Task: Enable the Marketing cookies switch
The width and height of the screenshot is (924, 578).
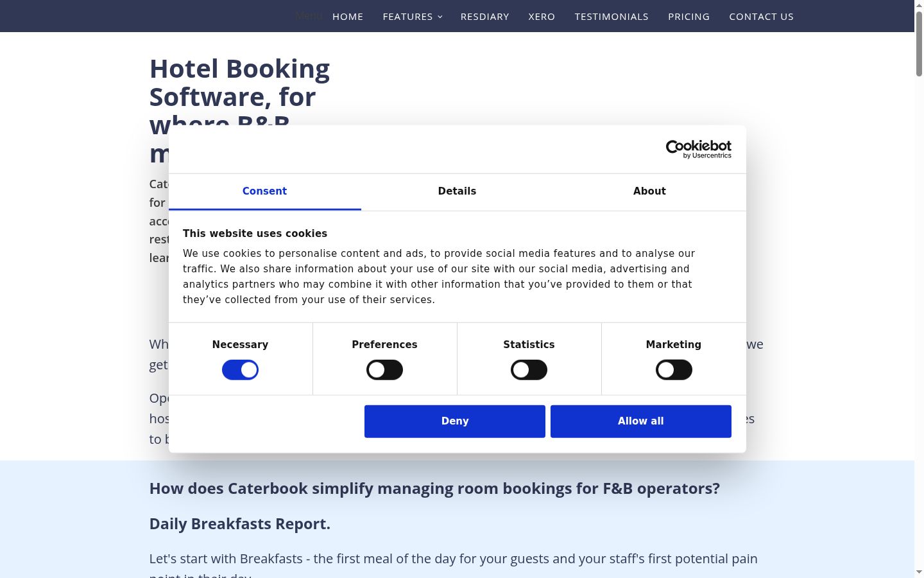Action: tap(674, 370)
